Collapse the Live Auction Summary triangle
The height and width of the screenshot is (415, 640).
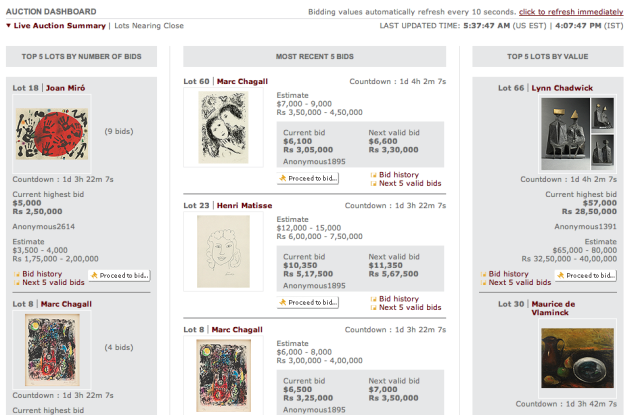[x=9, y=24]
